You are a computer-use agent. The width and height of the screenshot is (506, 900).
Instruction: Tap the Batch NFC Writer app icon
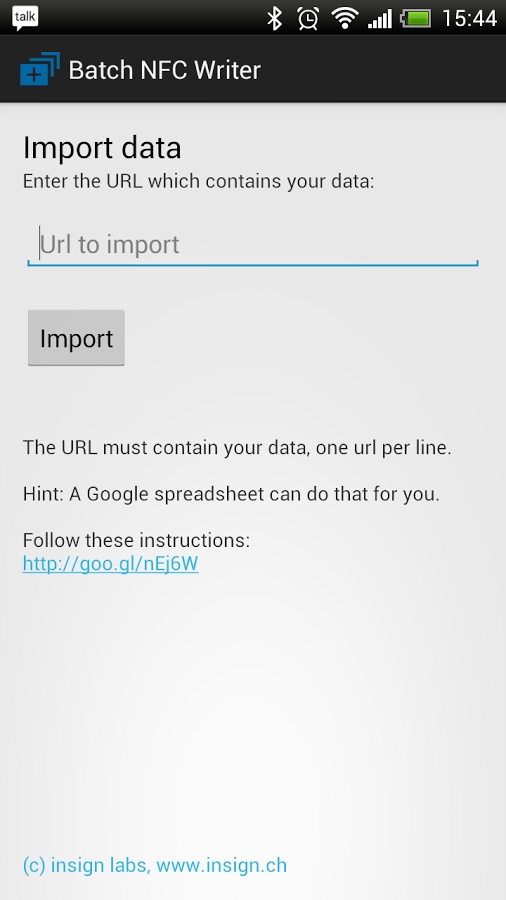(40, 69)
